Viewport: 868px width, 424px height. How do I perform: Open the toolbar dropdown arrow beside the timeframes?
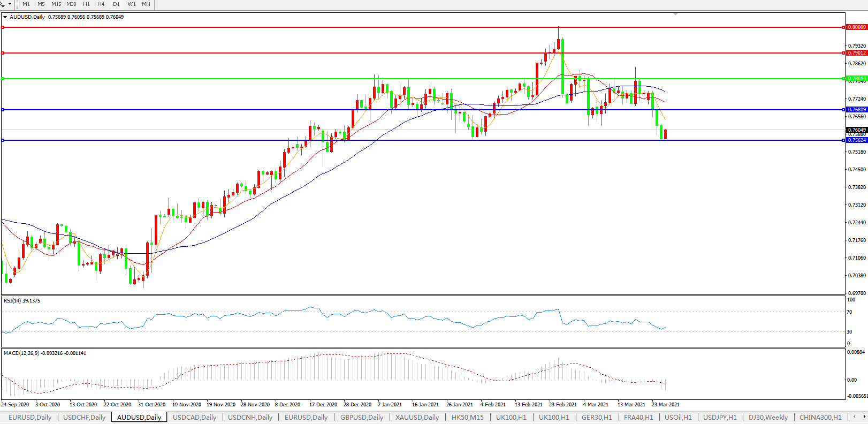(10, 4)
